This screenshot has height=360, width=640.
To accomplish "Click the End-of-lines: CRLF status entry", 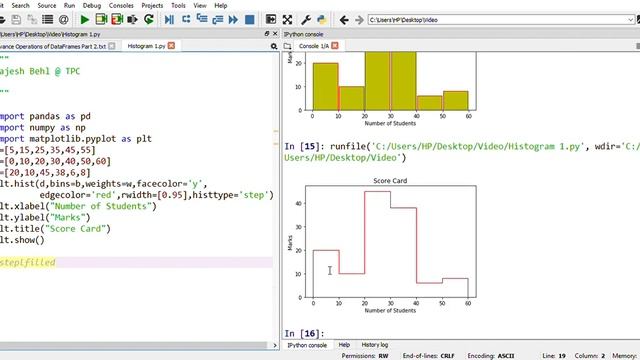I will (x=429, y=356).
